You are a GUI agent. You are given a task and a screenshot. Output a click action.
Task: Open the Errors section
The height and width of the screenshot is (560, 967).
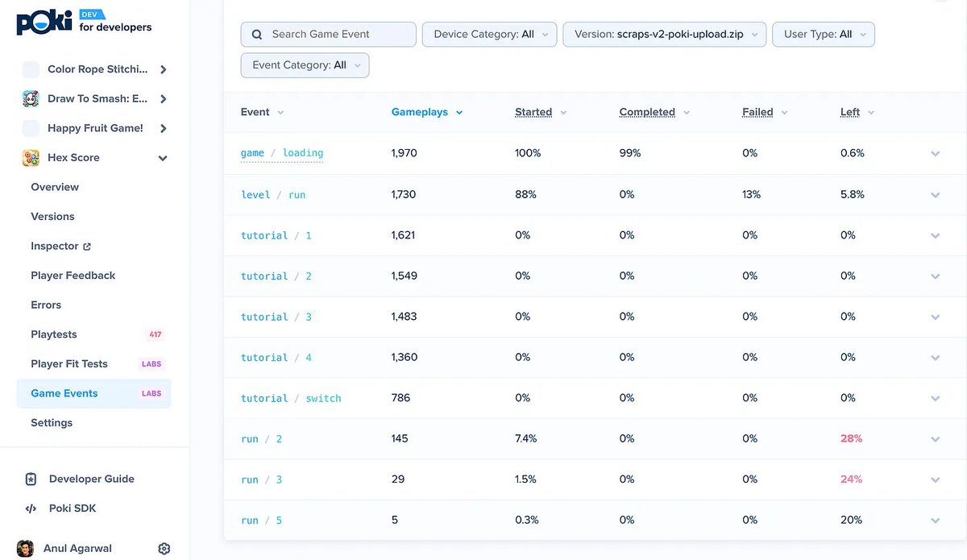coord(46,305)
